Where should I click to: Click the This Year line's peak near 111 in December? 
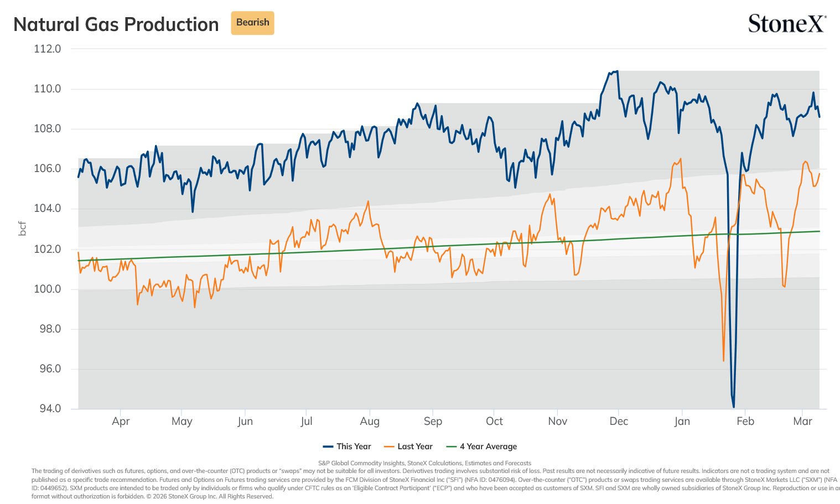pos(617,71)
